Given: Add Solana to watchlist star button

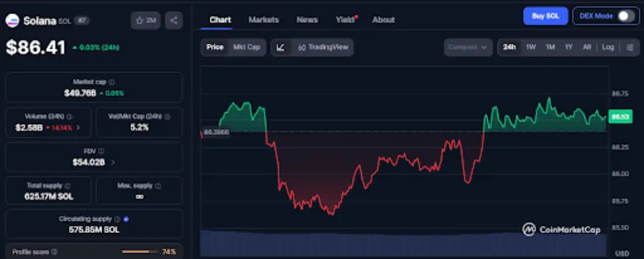Looking at the screenshot, I should pos(146,21).
